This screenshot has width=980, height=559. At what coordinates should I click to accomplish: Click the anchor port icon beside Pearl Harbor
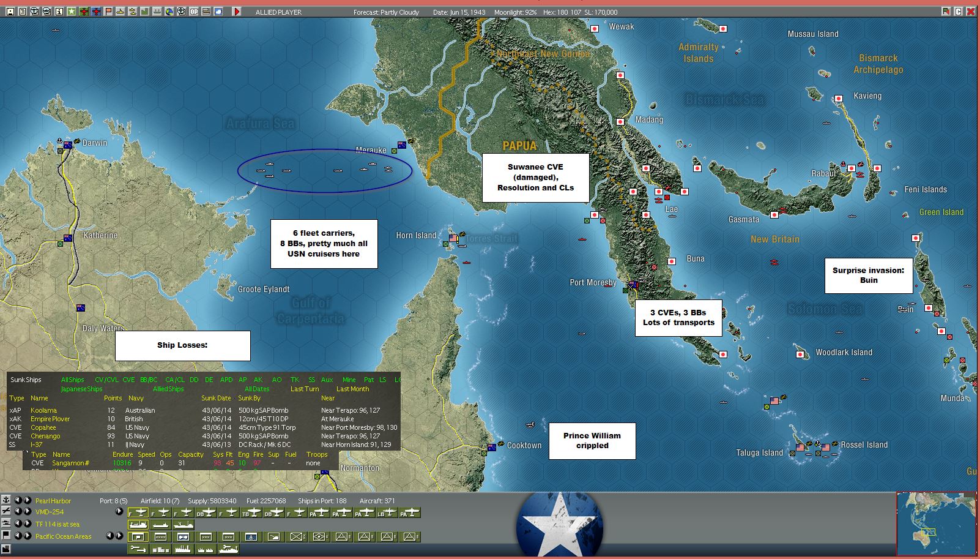coord(6,500)
